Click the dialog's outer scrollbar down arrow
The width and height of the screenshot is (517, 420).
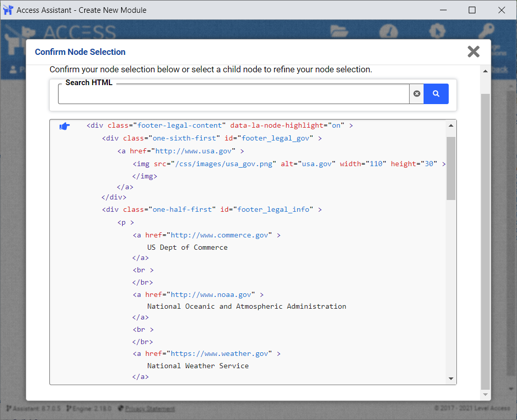click(x=485, y=394)
